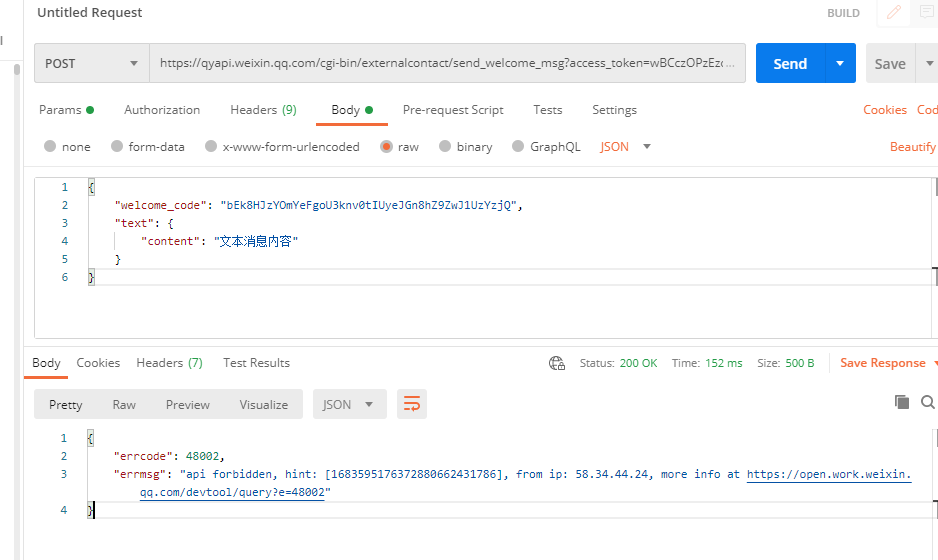Click into the request URL field
Image resolution: width=938 pixels, height=560 pixels.
point(447,63)
